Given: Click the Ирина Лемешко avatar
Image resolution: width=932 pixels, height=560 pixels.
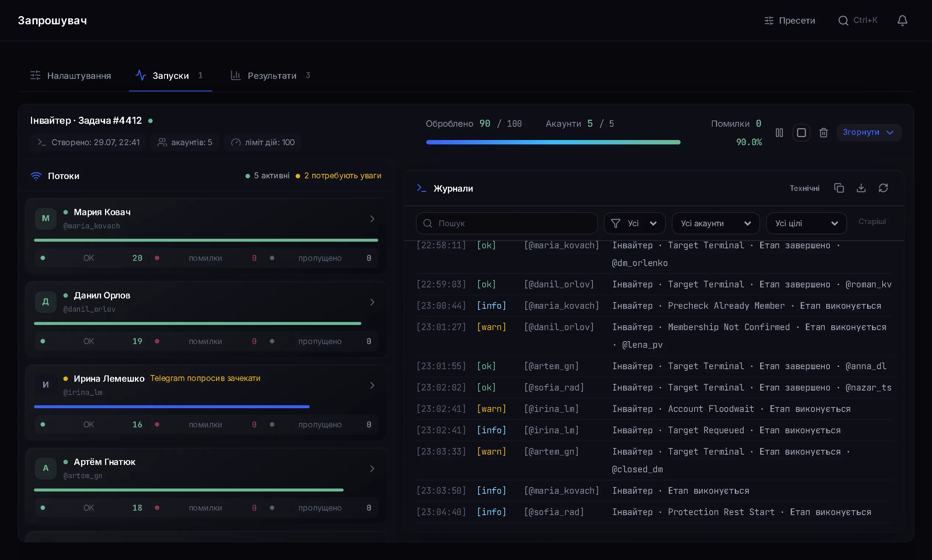Looking at the screenshot, I should point(46,385).
